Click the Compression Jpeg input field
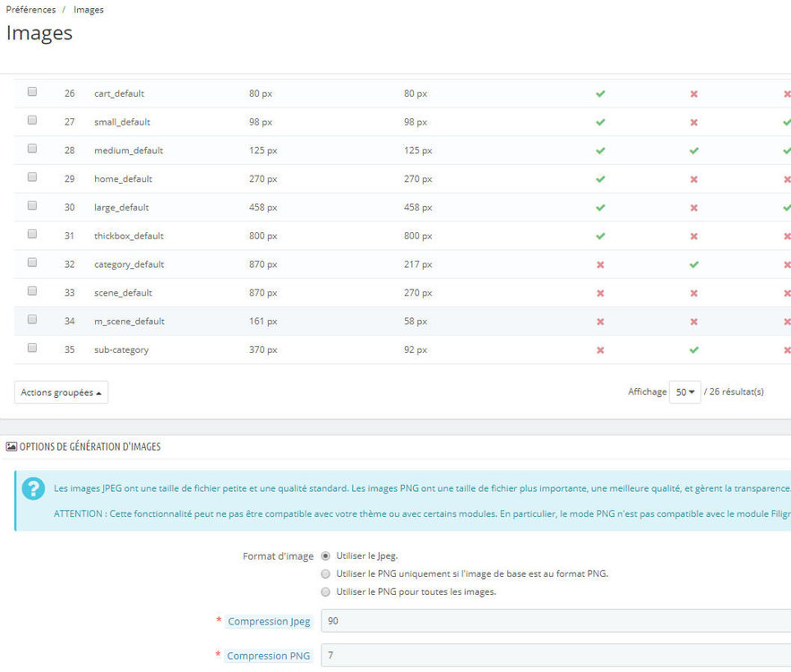Viewport: 791px width, 672px height. pos(556,621)
